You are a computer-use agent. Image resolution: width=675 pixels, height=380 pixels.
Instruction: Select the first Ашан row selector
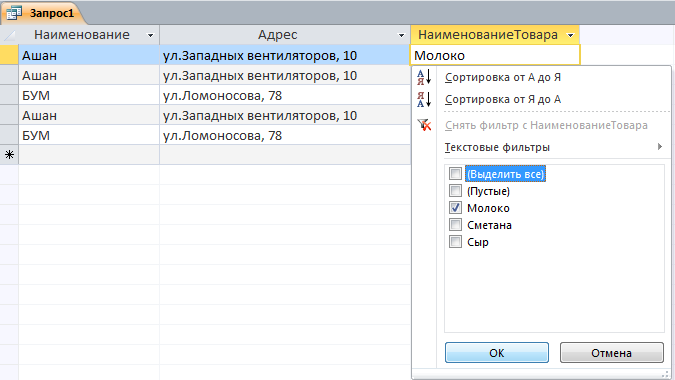click(9, 55)
